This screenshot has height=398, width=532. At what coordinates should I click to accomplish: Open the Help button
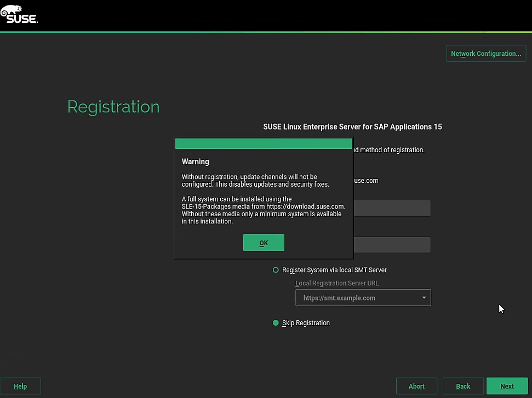coord(20,386)
